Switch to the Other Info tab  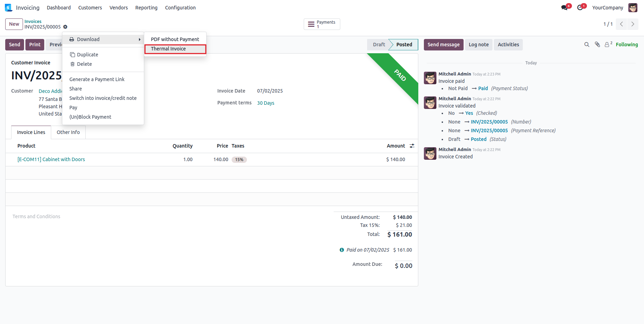68,132
